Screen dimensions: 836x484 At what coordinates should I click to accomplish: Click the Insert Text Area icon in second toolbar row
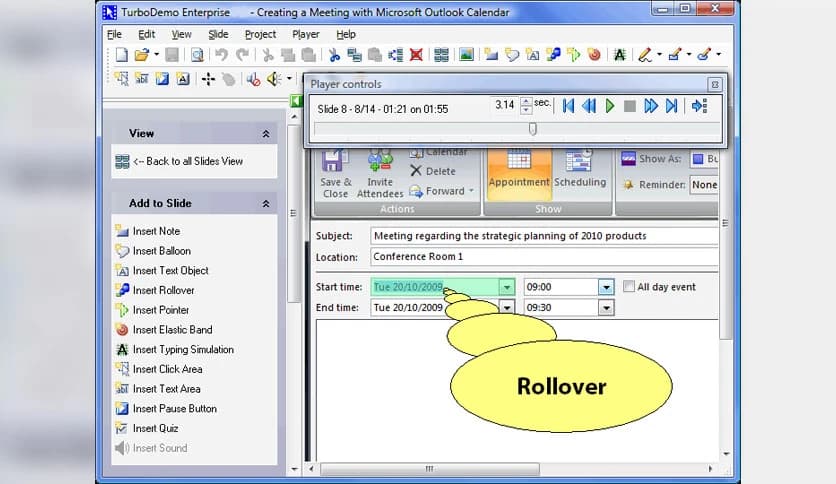point(142,79)
